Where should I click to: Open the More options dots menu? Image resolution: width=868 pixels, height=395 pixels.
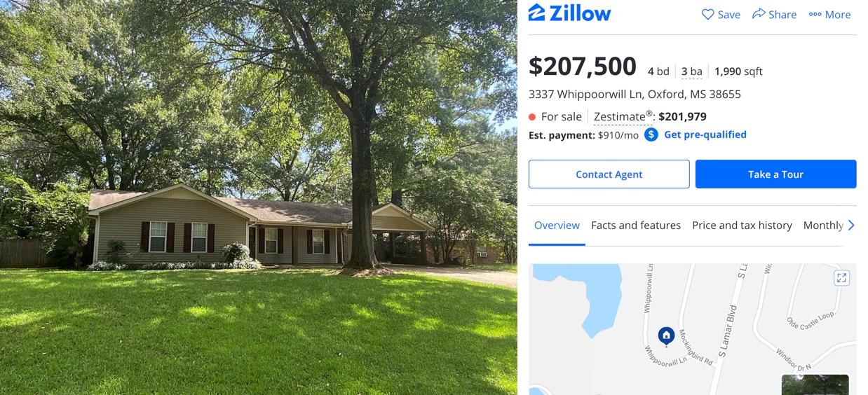(x=815, y=14)
